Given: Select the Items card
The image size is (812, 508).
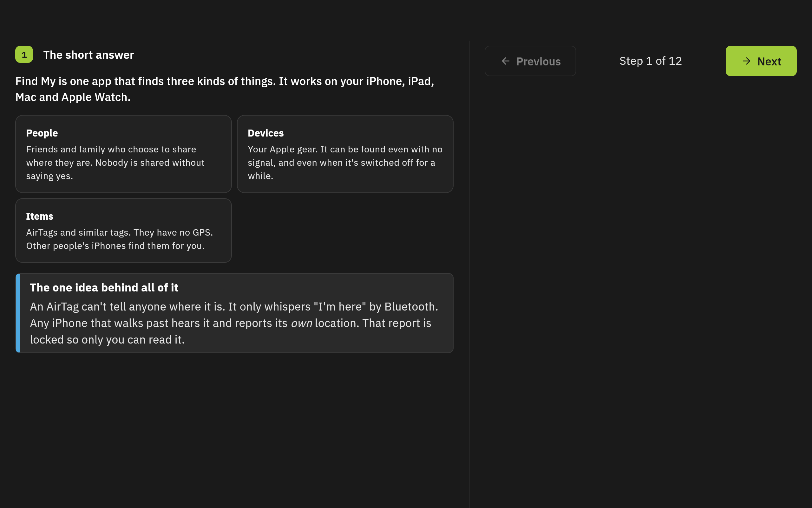Looking at the screenshot, I should tap(123, 231).
